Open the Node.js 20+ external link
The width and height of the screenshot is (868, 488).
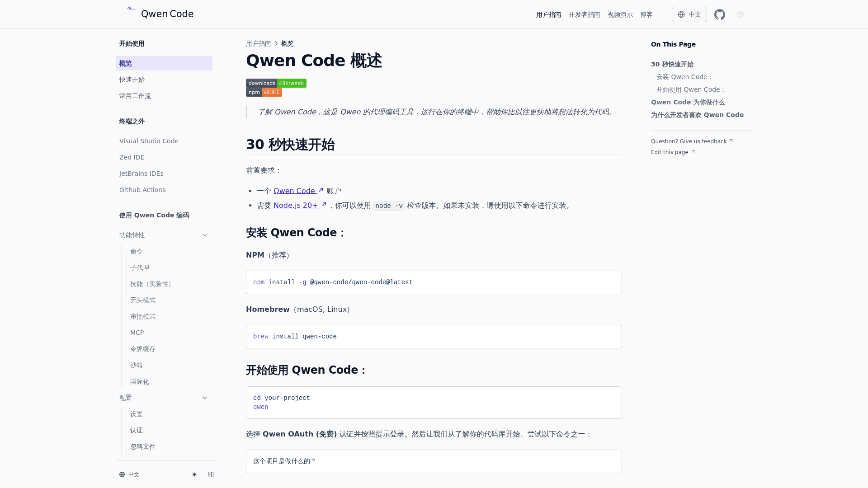[296, 205]
